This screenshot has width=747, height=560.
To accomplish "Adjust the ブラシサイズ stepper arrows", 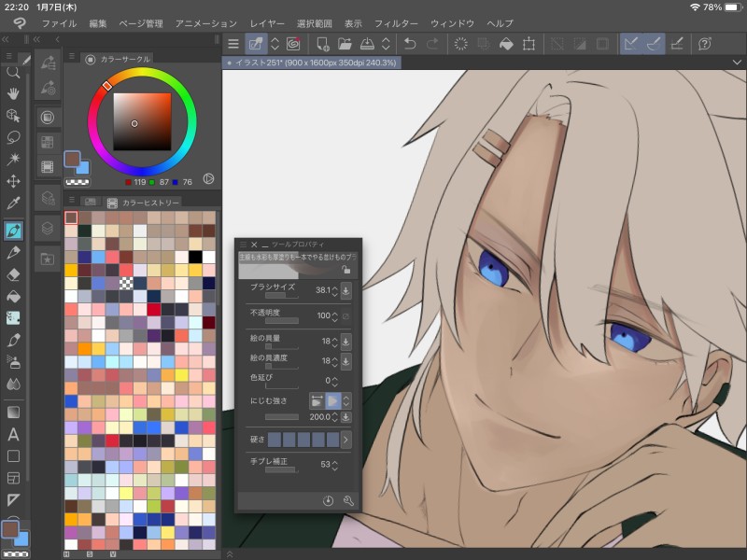I will pos(335,290).
